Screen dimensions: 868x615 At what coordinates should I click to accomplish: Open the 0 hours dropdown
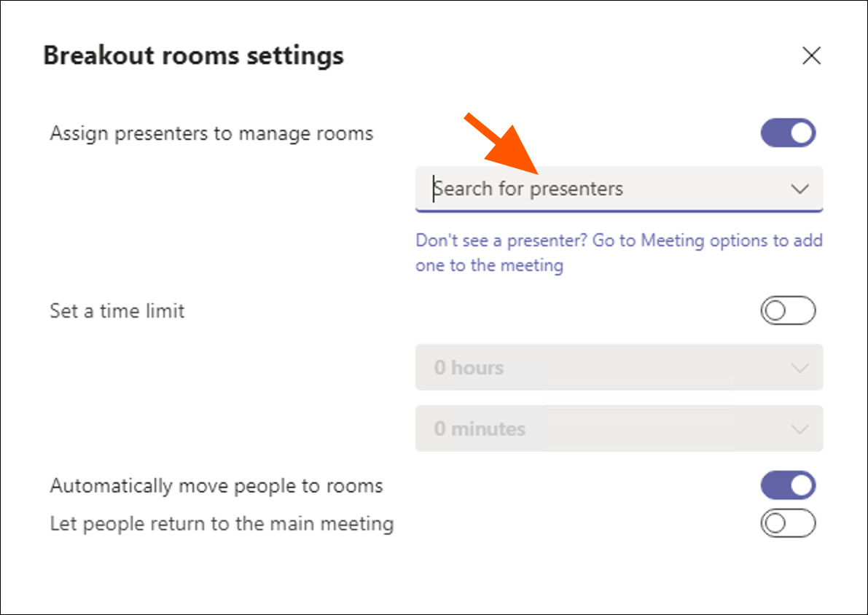click(x=605, y=367)
